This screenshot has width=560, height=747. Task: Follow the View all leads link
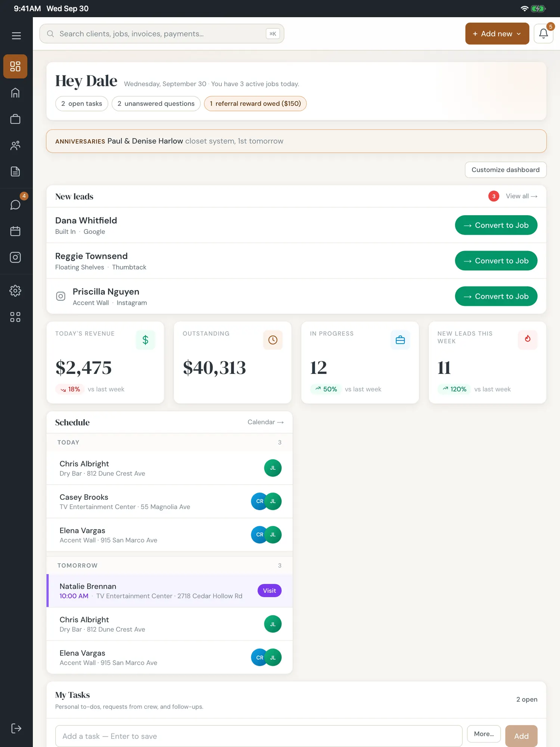tap(522, 196)
